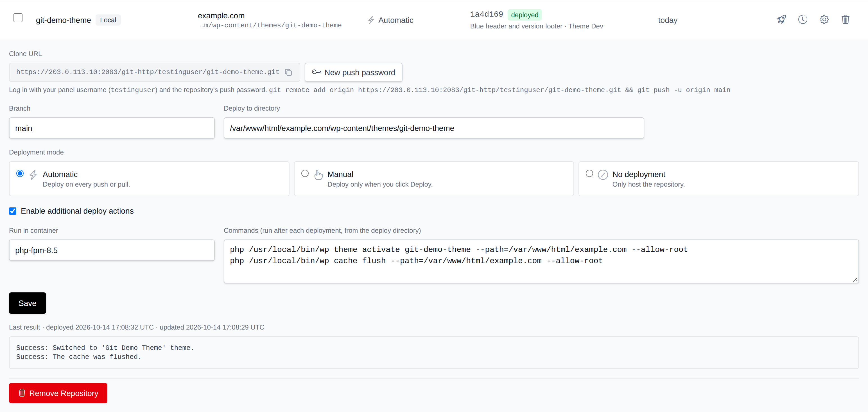Click the Deploy to directory field

tap(434, 128)
